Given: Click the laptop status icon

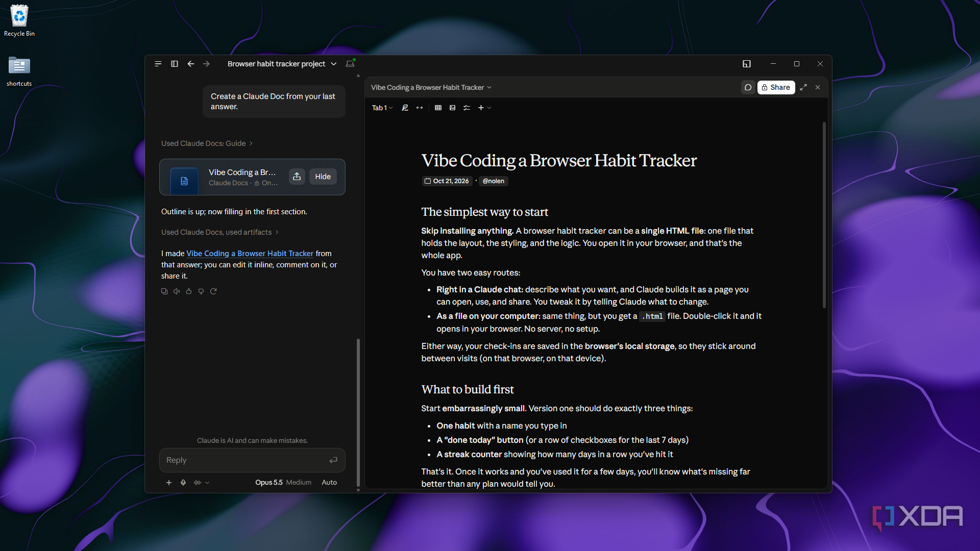Looking at the screenshot, I should tap(350, 64).
